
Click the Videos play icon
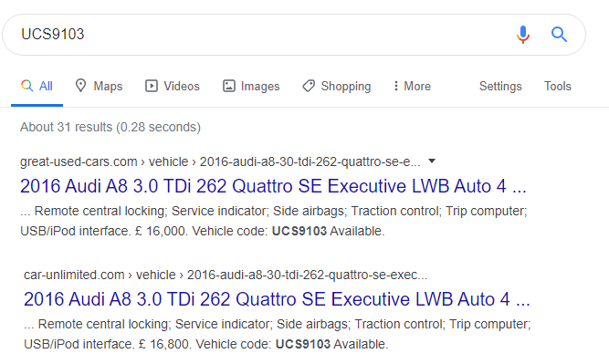151,86
